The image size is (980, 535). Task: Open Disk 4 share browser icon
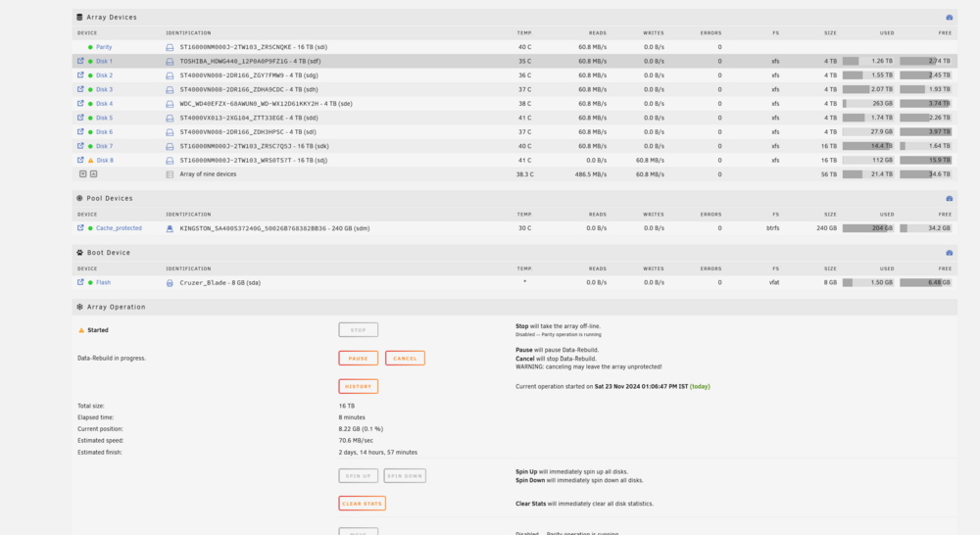point(80,103)
